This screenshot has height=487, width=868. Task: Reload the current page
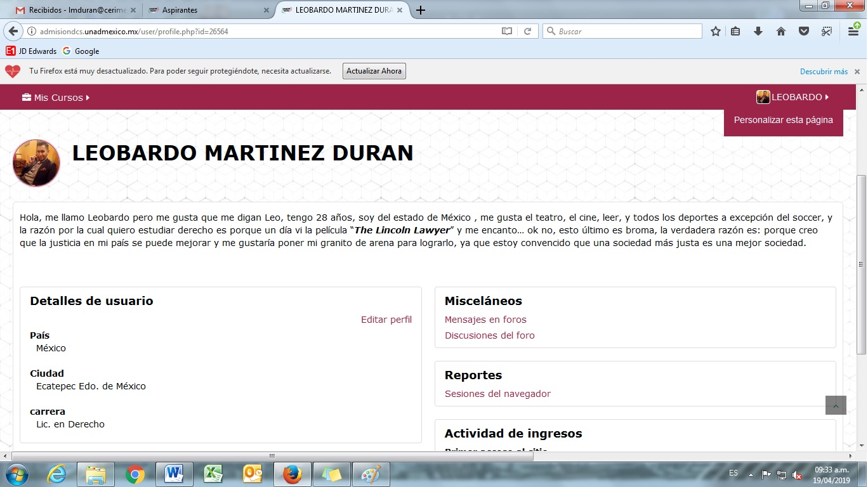tap(527, 31)
